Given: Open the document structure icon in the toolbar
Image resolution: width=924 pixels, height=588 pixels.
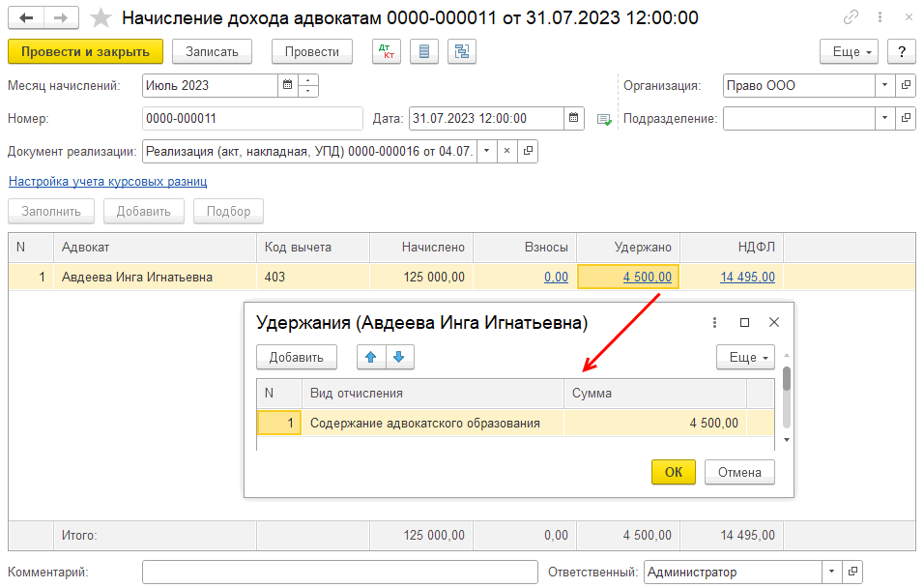Looking at the screenshot, I should click(462, 51).
